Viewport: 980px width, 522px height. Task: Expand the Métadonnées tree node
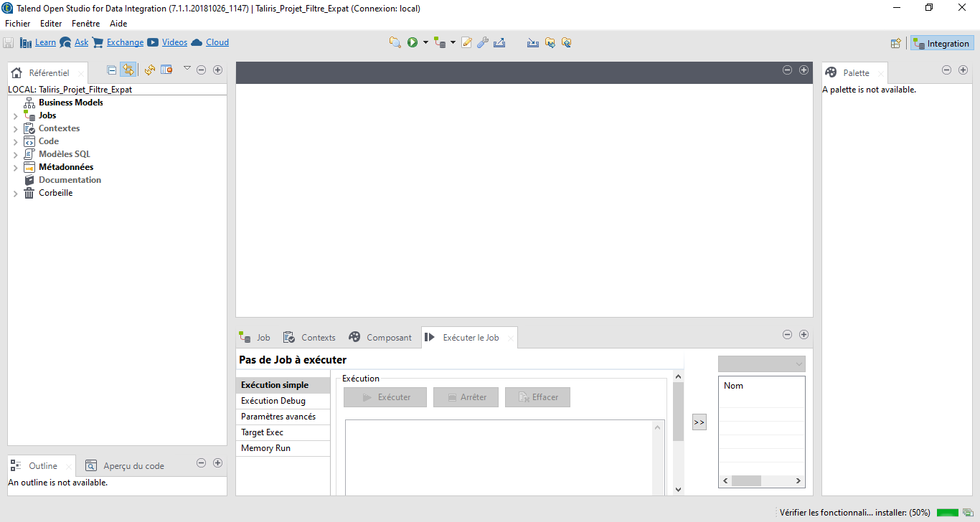(x=15, y=166)
